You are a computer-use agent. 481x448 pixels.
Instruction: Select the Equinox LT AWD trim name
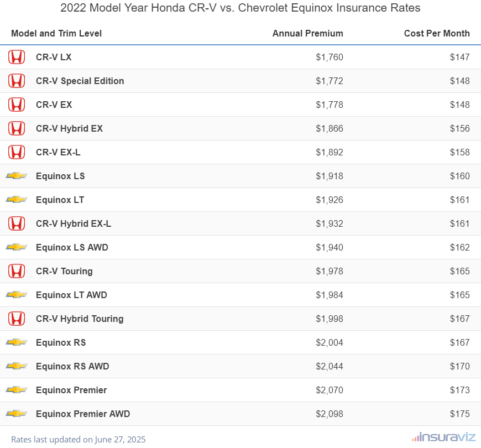[x=71, y=295]
